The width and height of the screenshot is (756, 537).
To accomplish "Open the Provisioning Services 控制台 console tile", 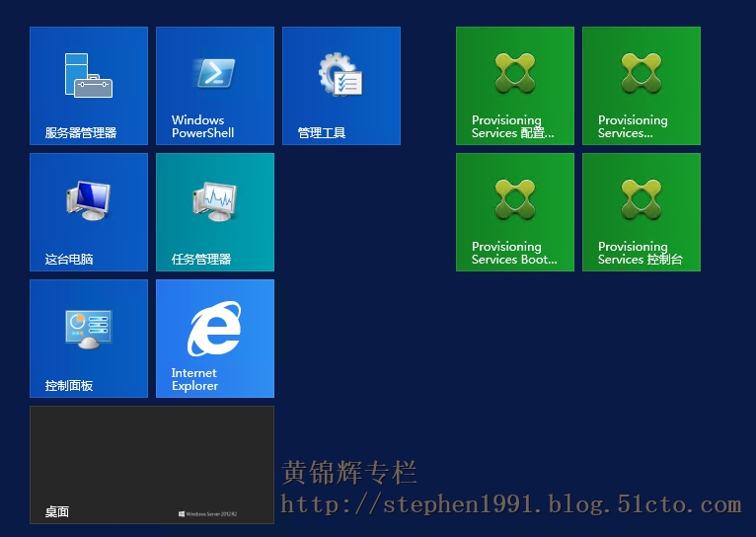I will (642, 212).
